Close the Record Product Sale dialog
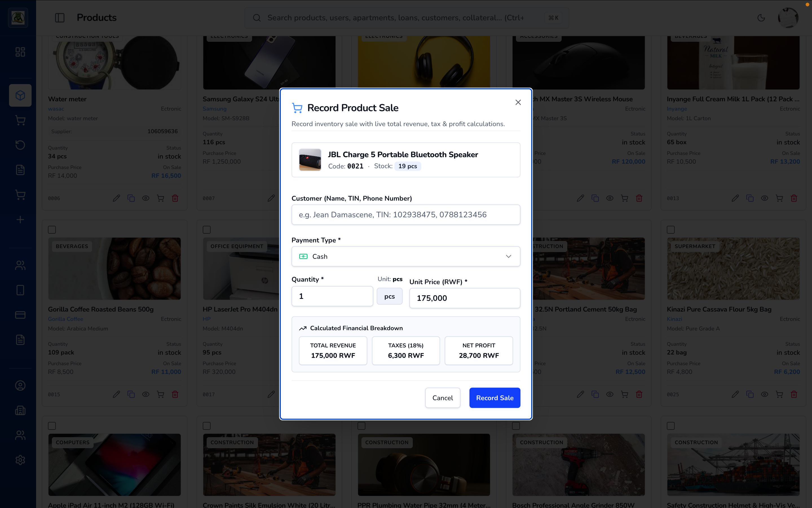 point(518,102)
